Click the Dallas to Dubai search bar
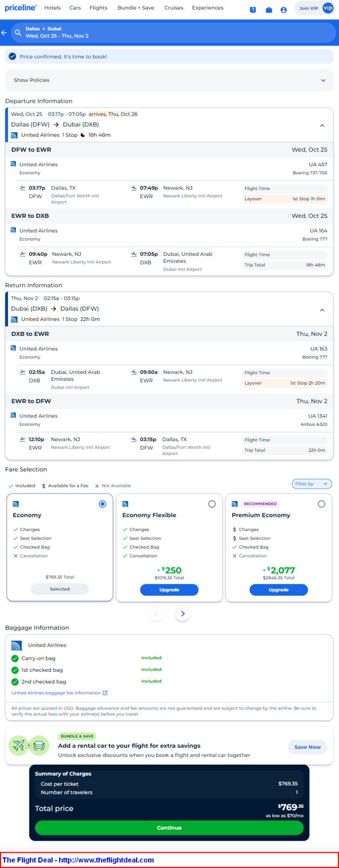Image resolution: width=339 pixels, height=868 pixels. [x=174, y=32]
